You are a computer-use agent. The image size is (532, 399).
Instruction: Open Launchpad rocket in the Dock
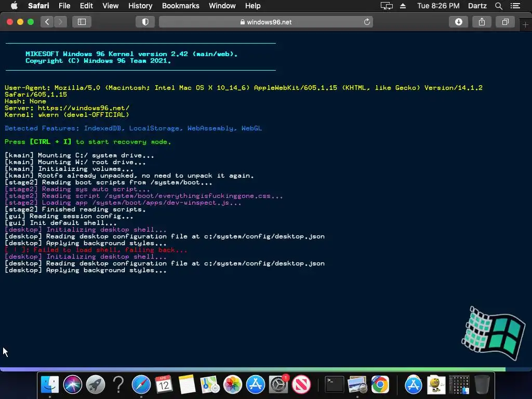click(96, 384)
